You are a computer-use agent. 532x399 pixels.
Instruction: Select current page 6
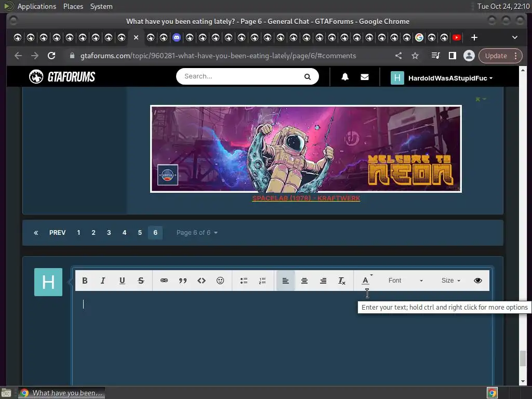click(155, 233)
